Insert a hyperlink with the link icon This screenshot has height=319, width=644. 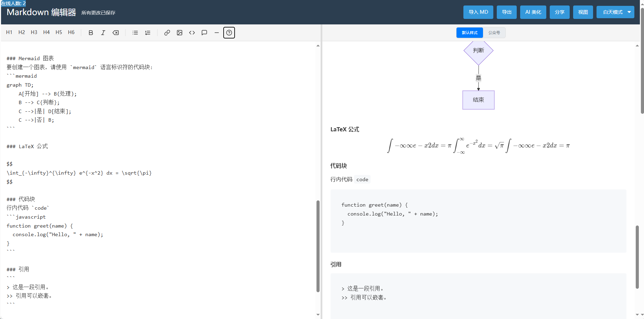[167, 33]
